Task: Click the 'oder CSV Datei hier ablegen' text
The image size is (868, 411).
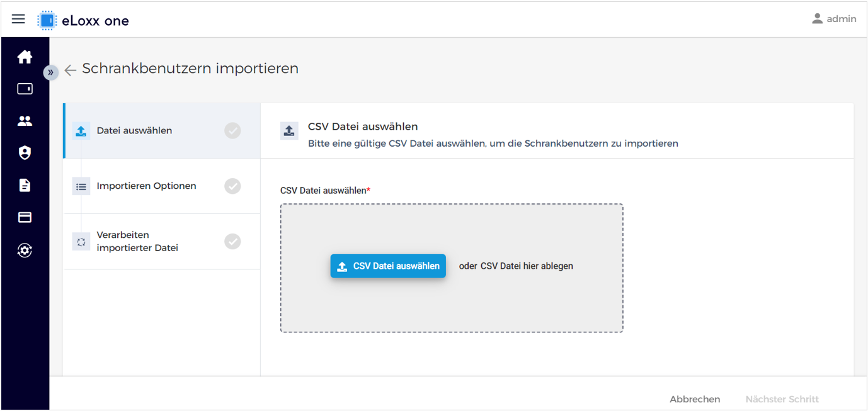Action: [516, 266]
